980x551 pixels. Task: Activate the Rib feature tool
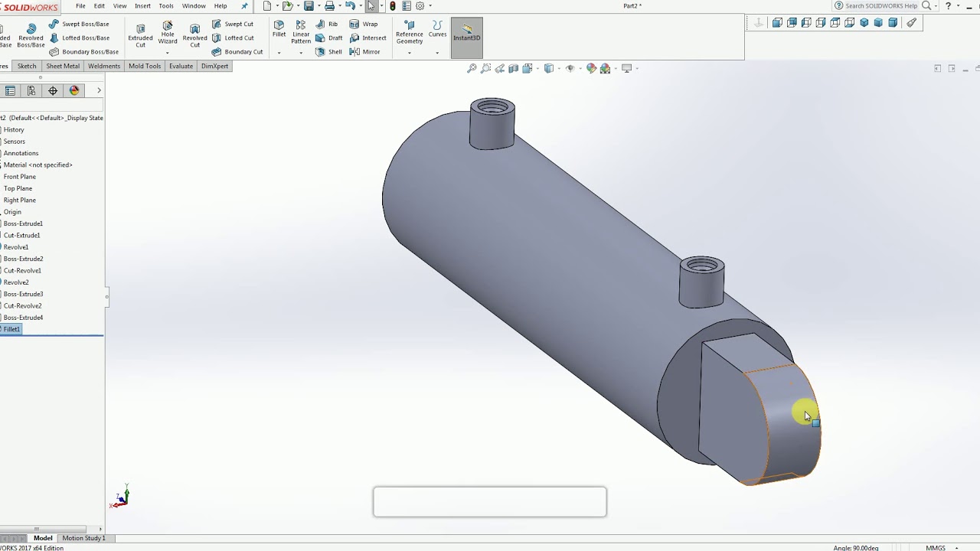tap(327, 24)
